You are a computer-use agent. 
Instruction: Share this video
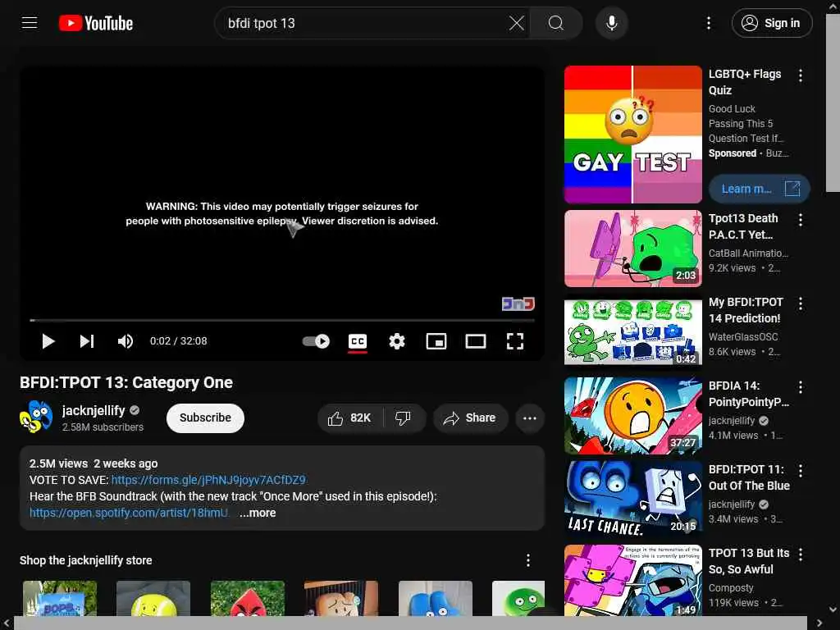point(470,418)
